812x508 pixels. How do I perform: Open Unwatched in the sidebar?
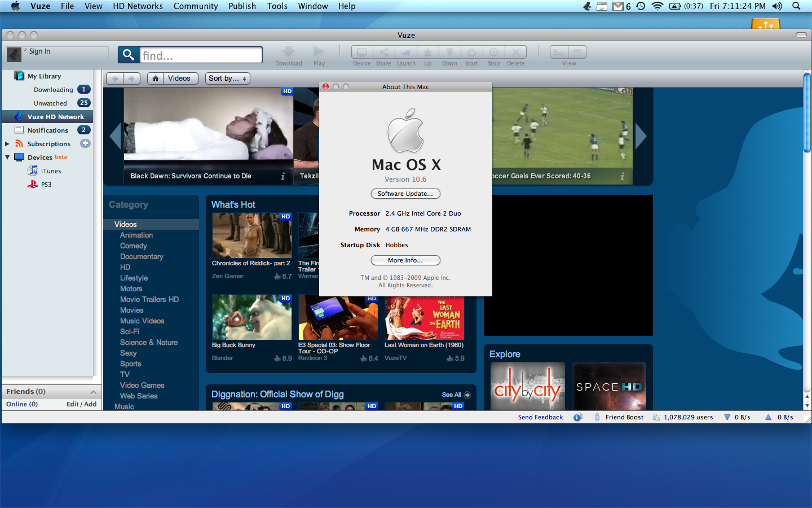[50, 103]
